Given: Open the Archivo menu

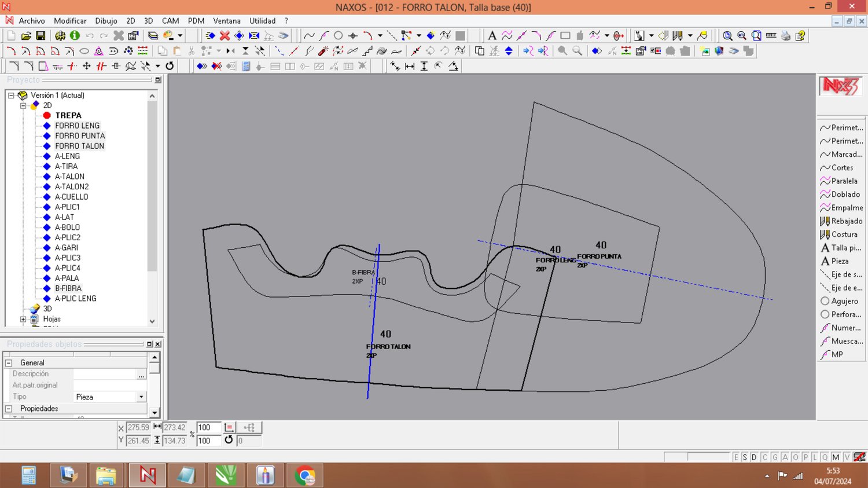Looking at the screenshot, I should pyautogui.click(x=32, y=21).
